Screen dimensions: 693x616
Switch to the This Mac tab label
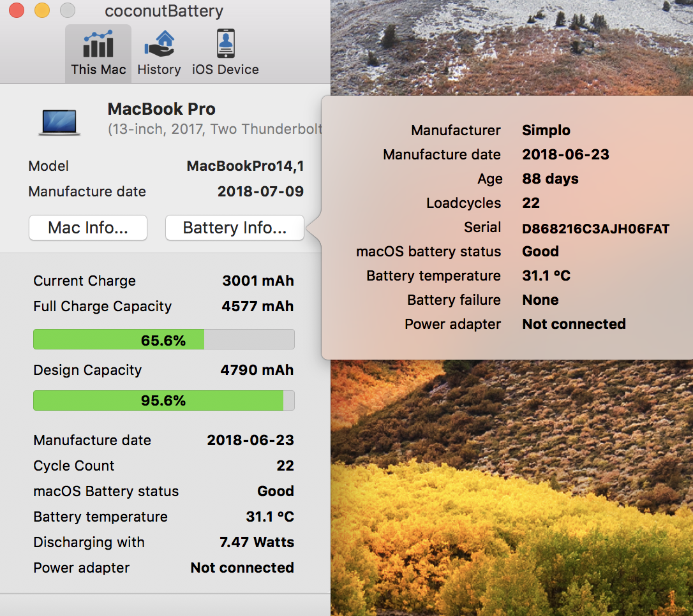click(98, 70)
